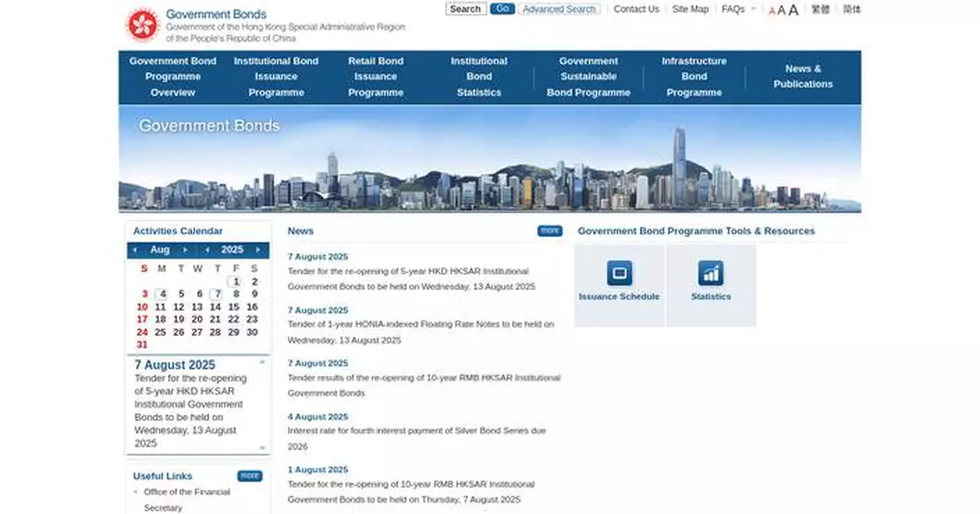Open the Site Map page
The height and width of the screenshot is (514, 980).
coord(690,9)
